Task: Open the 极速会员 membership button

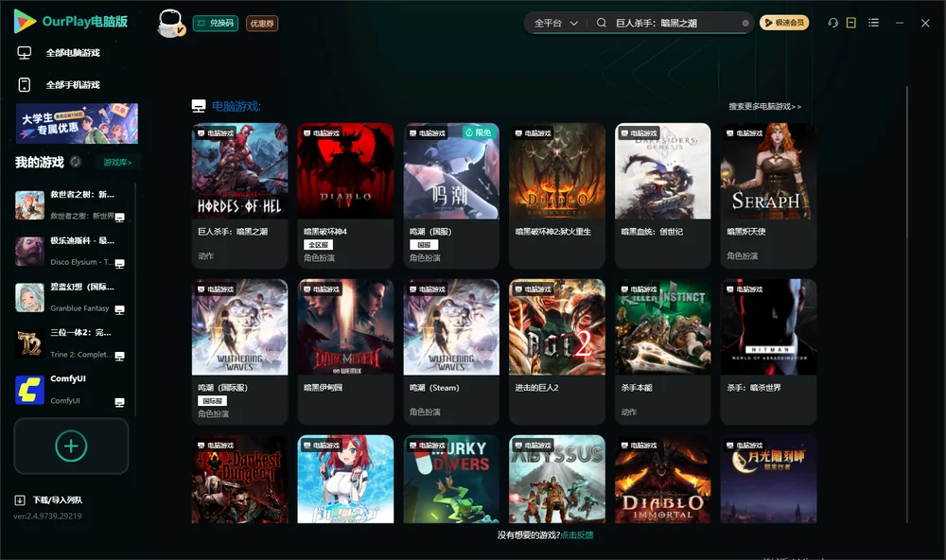Action: (784, 23)
